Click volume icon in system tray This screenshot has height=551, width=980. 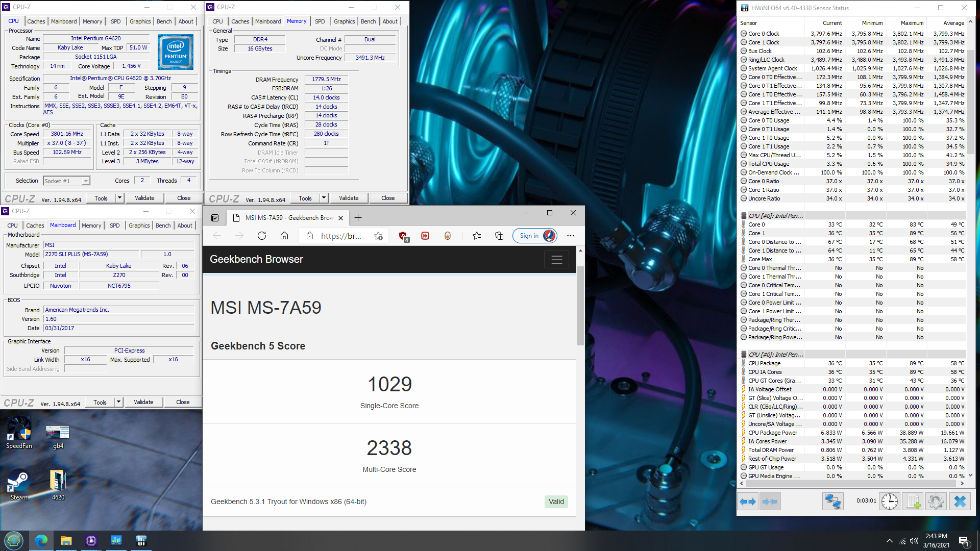(914, 541)
